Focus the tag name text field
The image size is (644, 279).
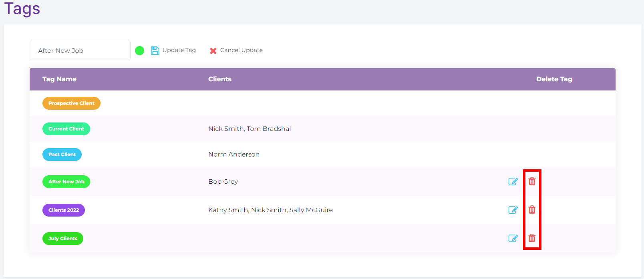80,50
